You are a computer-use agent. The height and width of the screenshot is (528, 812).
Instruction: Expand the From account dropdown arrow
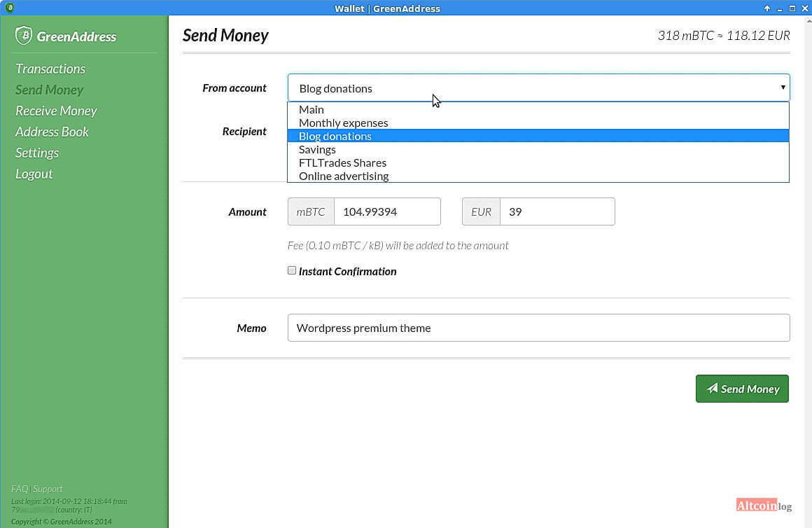click(x=783, y=88)
